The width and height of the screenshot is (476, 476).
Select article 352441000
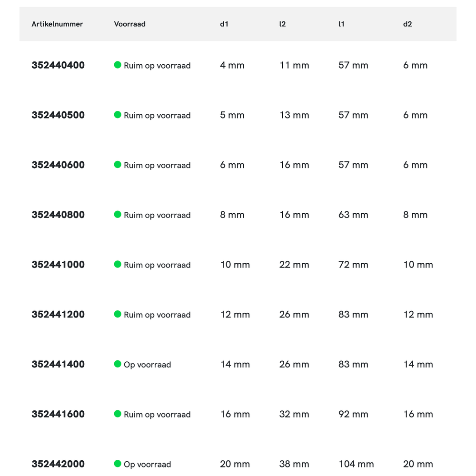click(58, 265)
